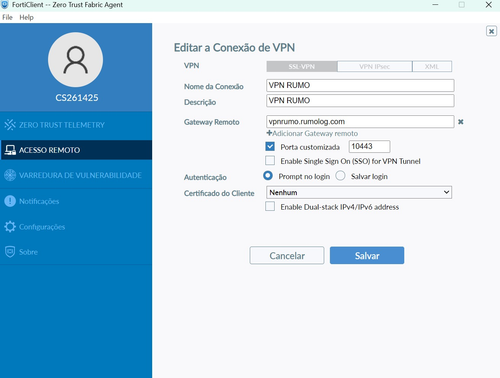Select Prompt no login radio option
The image size is (500, 378).
coord(268,176)
